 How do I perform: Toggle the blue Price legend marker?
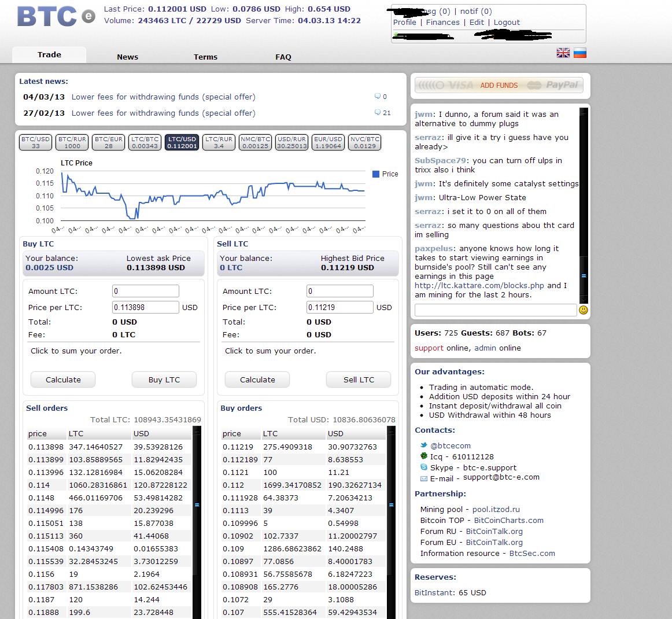pos(376,174)
